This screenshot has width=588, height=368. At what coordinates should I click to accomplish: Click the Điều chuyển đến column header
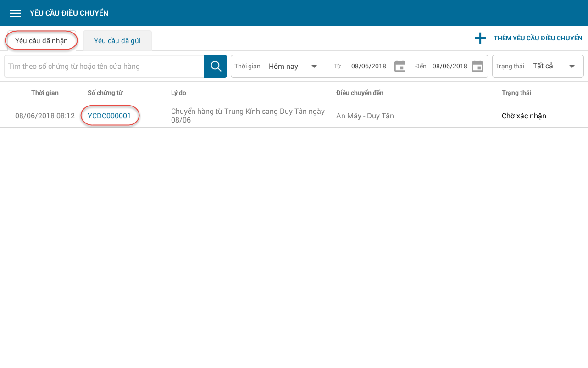point(360,93)
